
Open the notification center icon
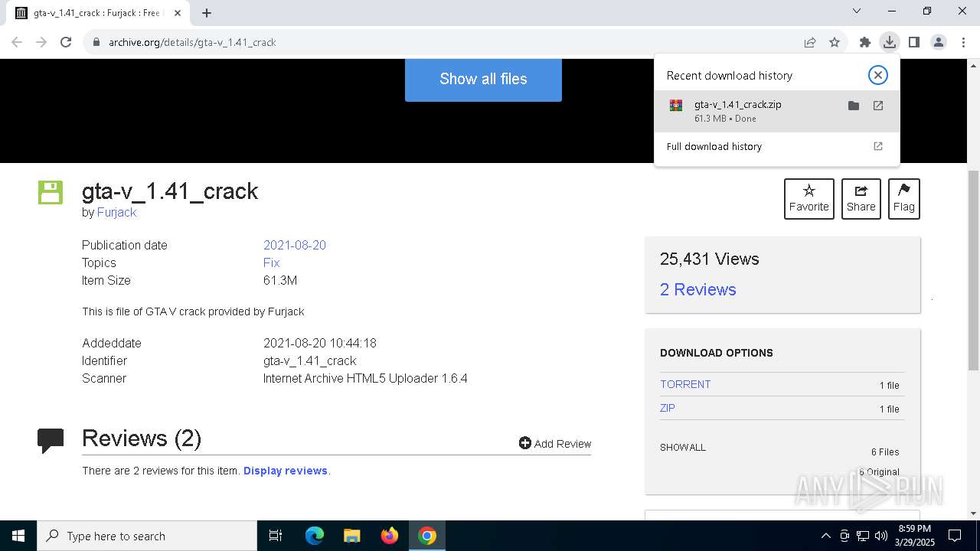tap(955, 536)
